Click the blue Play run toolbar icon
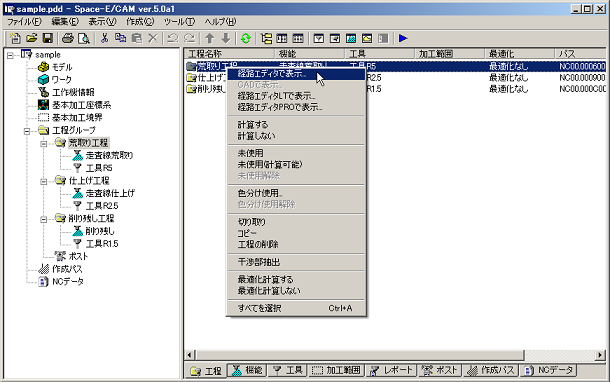The width and height of the screenshot is (610, 382). 403,38
